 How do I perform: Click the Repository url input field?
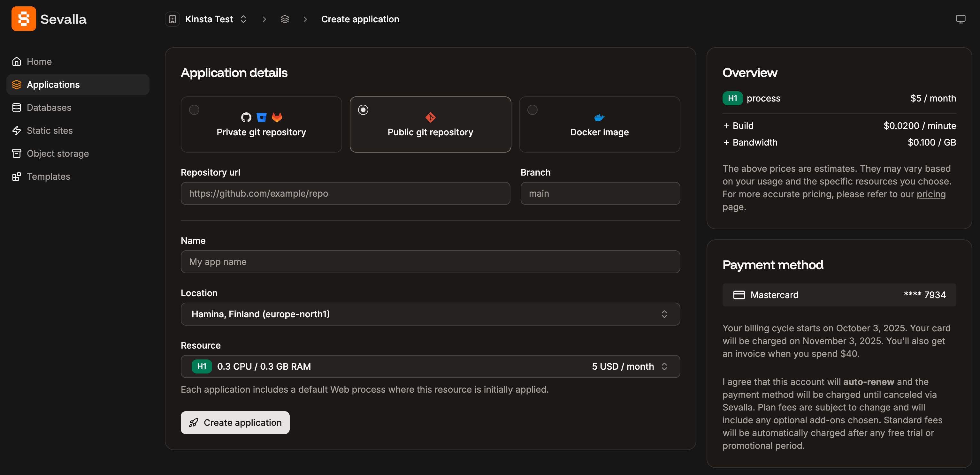pos(345,193)
